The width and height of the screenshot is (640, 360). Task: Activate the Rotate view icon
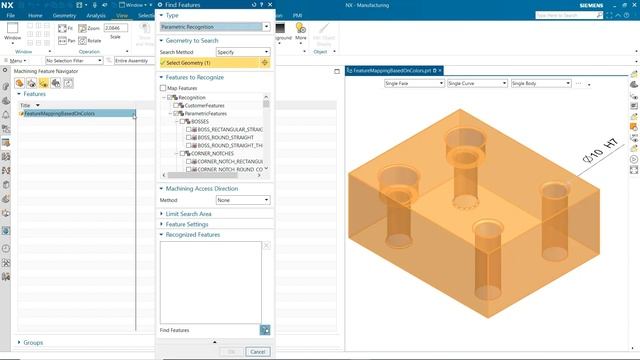pos(82,40)
